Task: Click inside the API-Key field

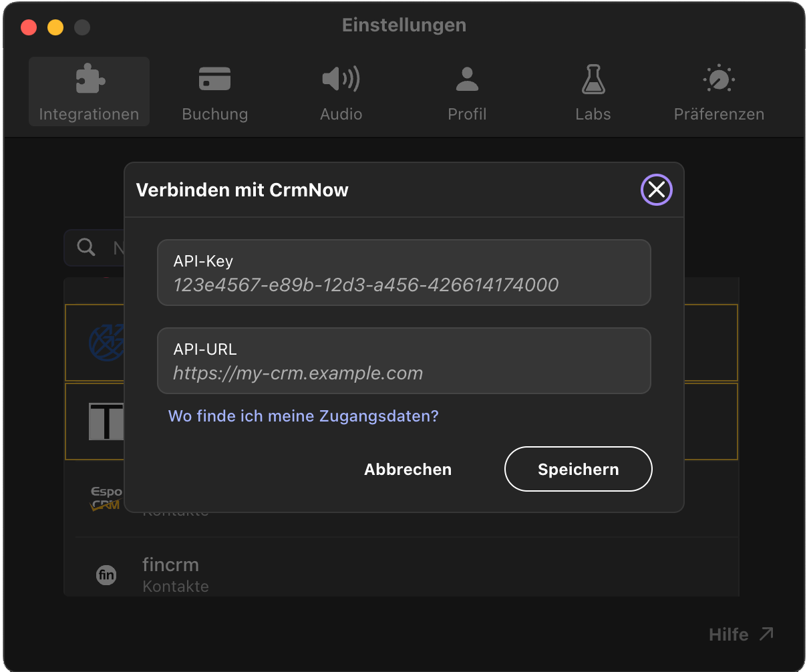Action: click(x=404, y=273)
